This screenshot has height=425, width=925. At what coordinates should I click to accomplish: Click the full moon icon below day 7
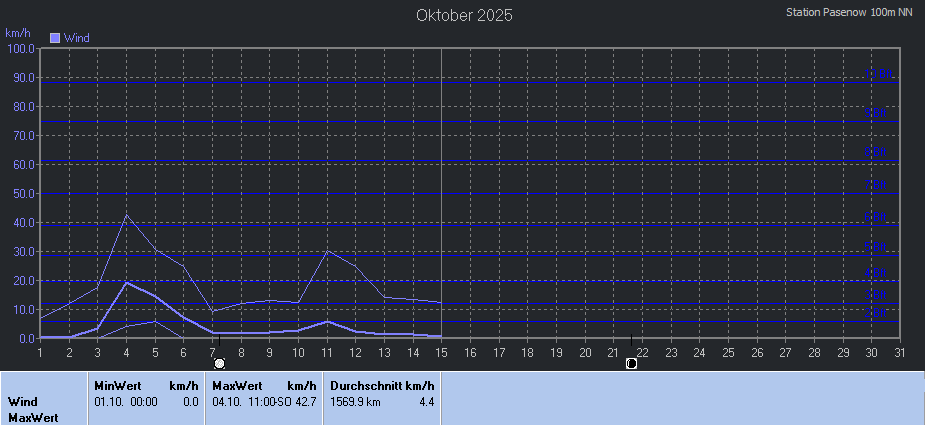click(220, 363)
